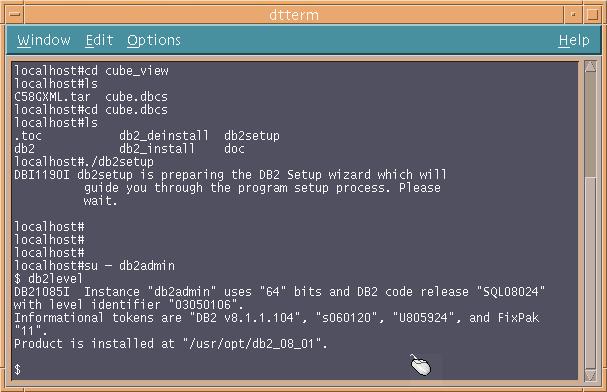Screen dimensions: 607x392
Task: Open the Edit menu
Action: pyautogui.click(x=99, y=40)
